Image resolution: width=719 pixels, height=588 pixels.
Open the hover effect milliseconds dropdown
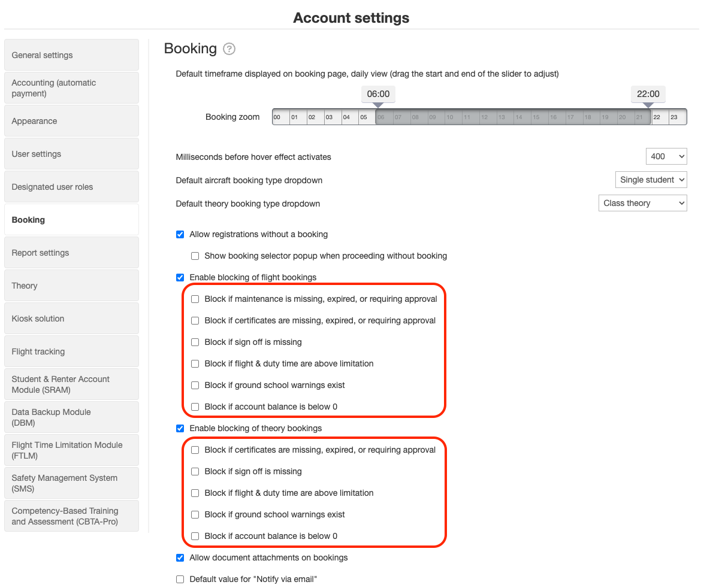tap(666, 156)
